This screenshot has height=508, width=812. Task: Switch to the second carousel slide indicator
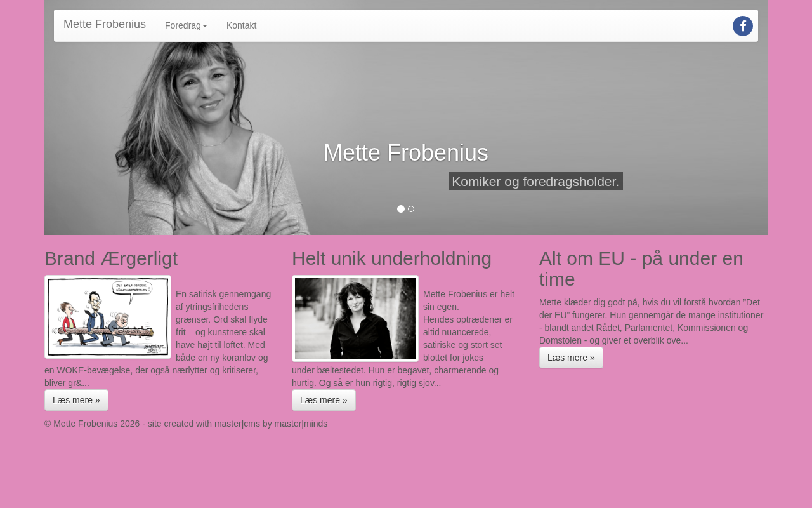coord(411,209)
